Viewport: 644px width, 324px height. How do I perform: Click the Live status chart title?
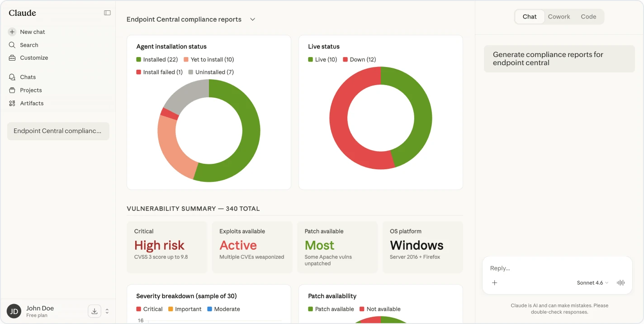324,47
